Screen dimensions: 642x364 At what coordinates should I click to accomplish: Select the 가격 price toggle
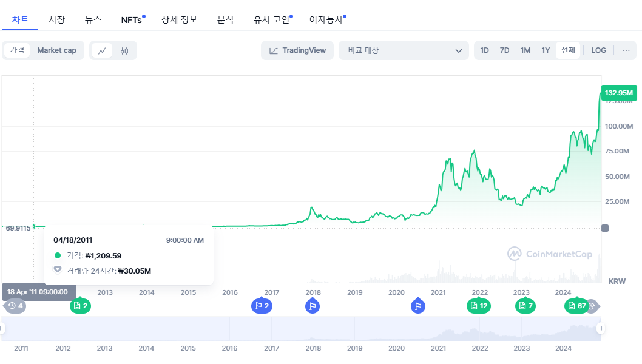17,50
